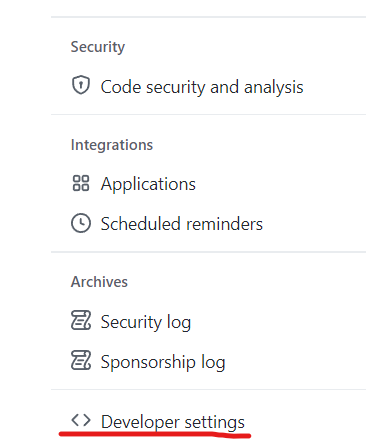Click the divider line above Archives heading

(208, 252)
